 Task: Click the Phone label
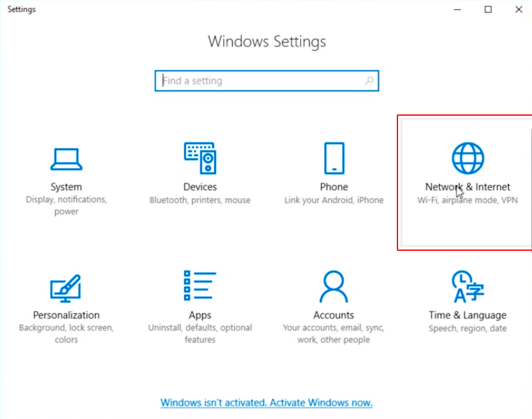tap(334, 187)
